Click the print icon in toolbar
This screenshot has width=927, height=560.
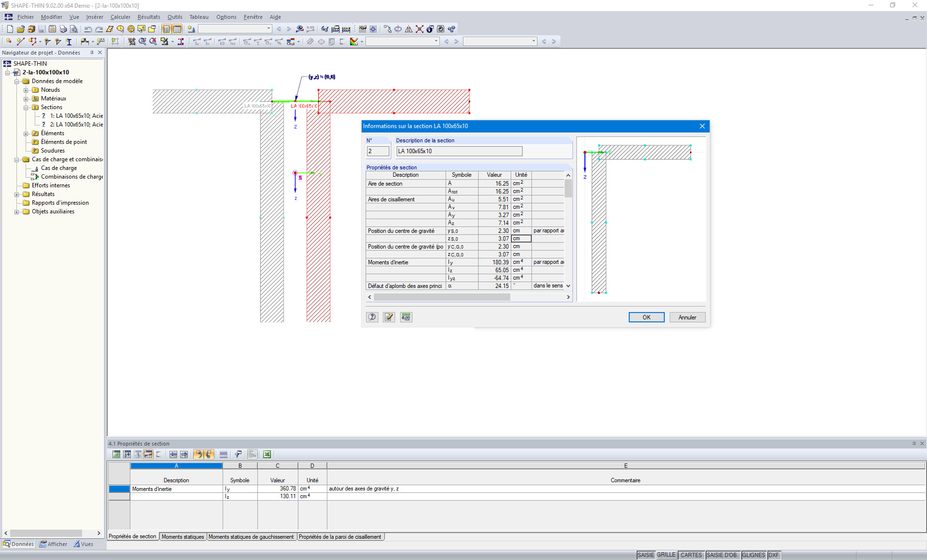[x=63, y=29]
